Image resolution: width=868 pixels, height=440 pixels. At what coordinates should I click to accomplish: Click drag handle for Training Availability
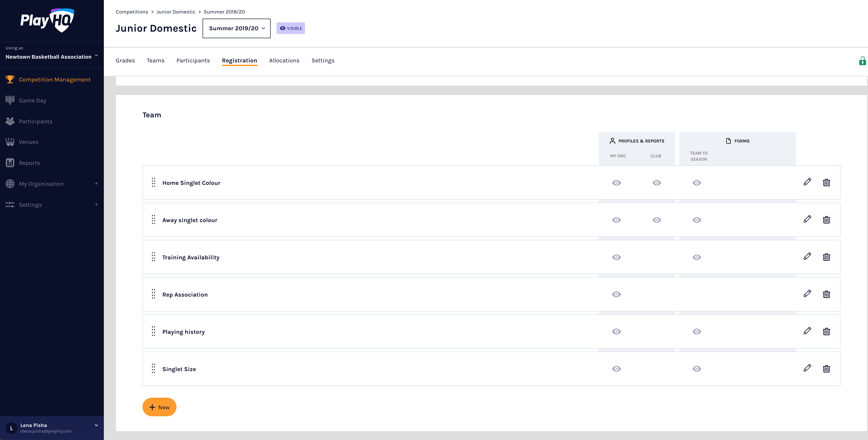coord(153,257)
